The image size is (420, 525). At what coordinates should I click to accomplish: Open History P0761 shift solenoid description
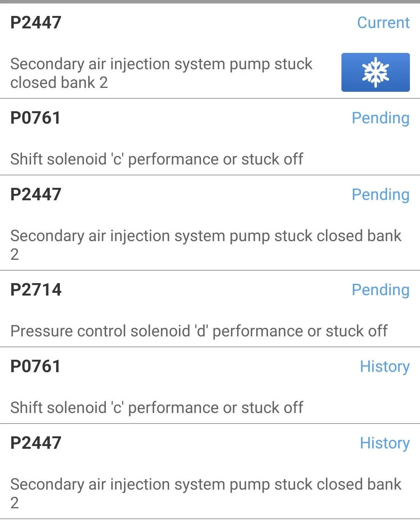pyautogui.click(x=156, y=408)
